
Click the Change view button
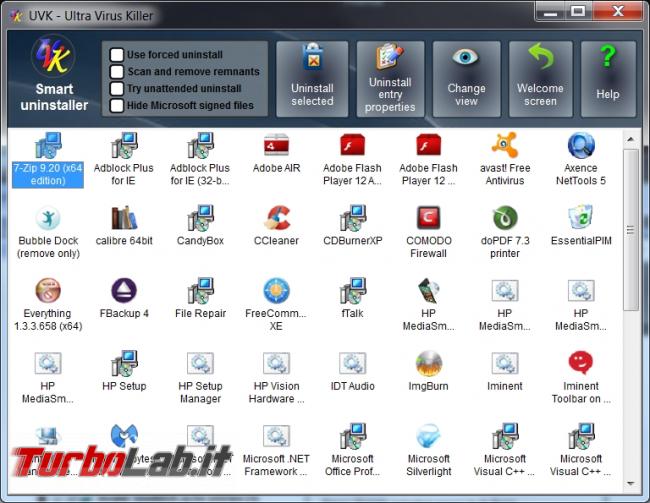pyautogui.click(x=466, y=79)
